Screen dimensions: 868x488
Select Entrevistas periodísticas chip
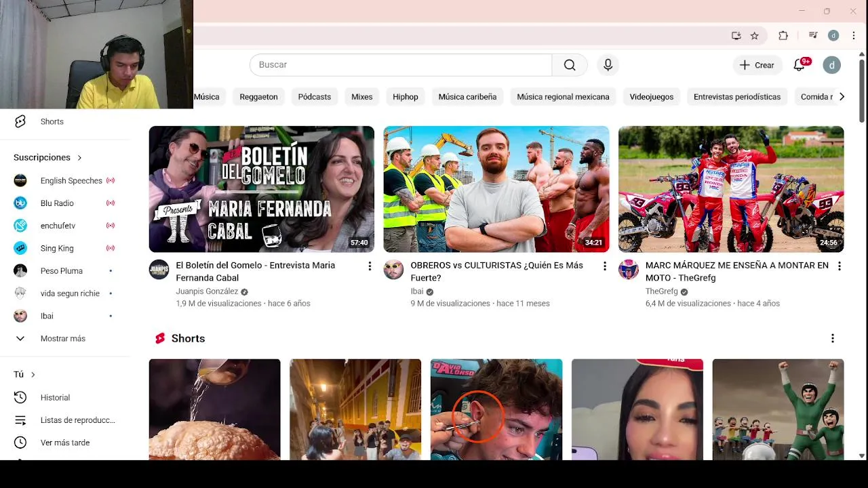point(737,97)
